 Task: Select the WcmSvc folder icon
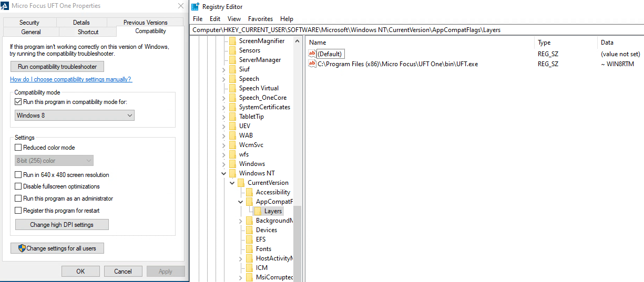[232, 145]
